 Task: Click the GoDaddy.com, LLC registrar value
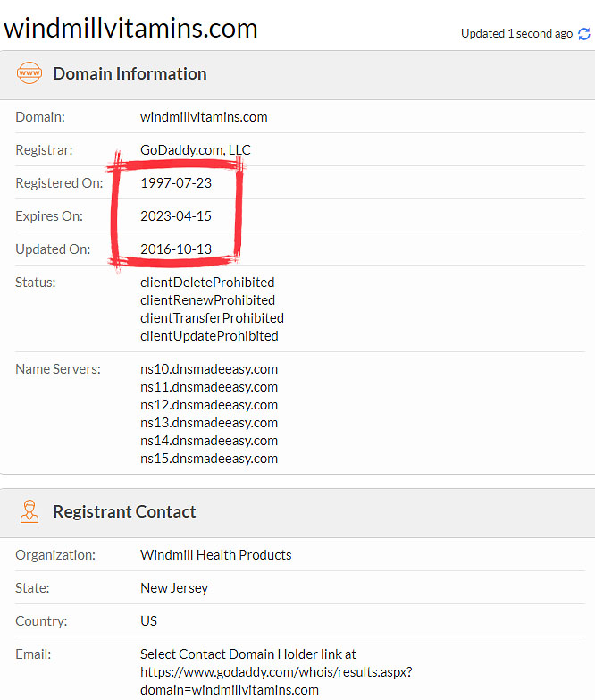[x=196, y=150]
